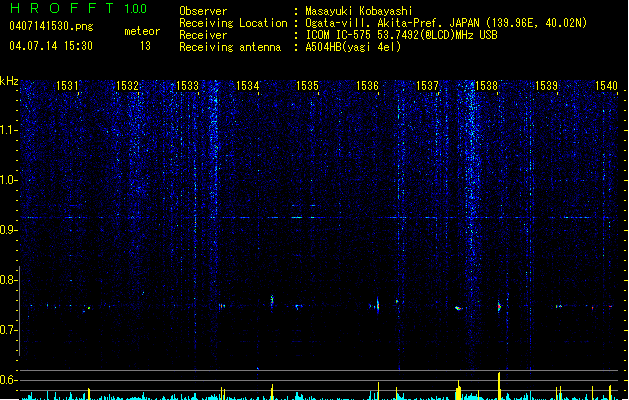The width and height of the screenshot is (629, 400).
Task: Select the Ogata-vill. Akita-Pref. JAPAN location text
Action: point(446,23)
